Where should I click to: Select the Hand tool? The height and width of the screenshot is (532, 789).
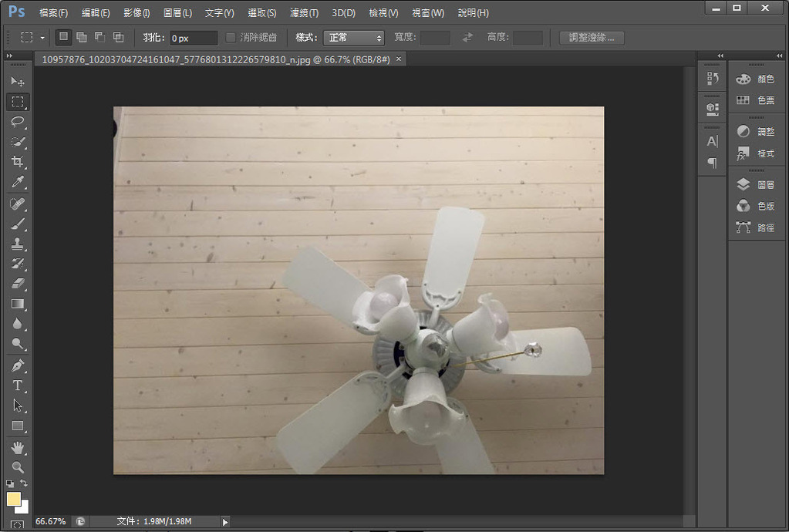click(x=18, y=447)
